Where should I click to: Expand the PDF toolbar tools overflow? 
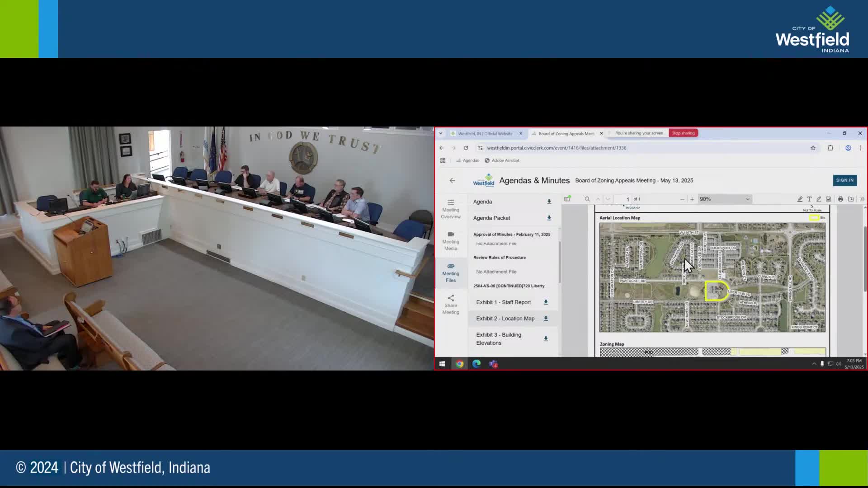(862, 199)
